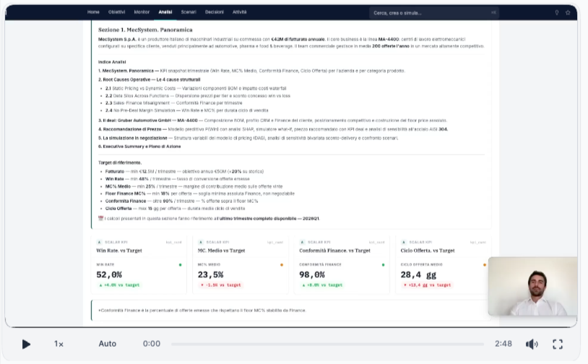Click the 98,0% conformità value
The image size is (588, 364).
tap(312, 274)
